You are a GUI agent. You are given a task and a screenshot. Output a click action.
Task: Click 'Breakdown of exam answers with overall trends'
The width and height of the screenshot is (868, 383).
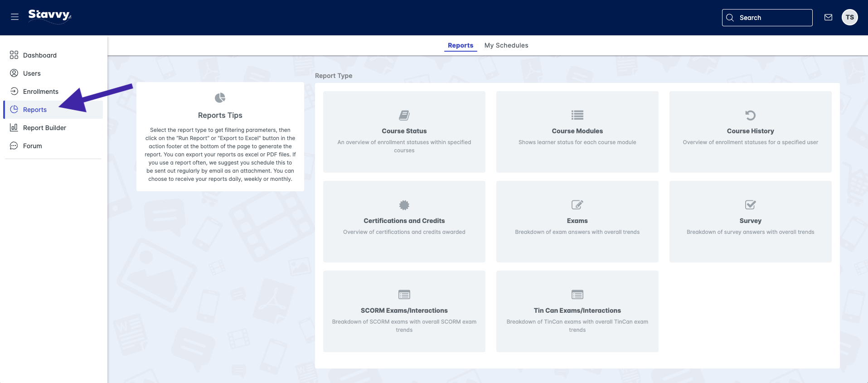(x=577, y=232)
